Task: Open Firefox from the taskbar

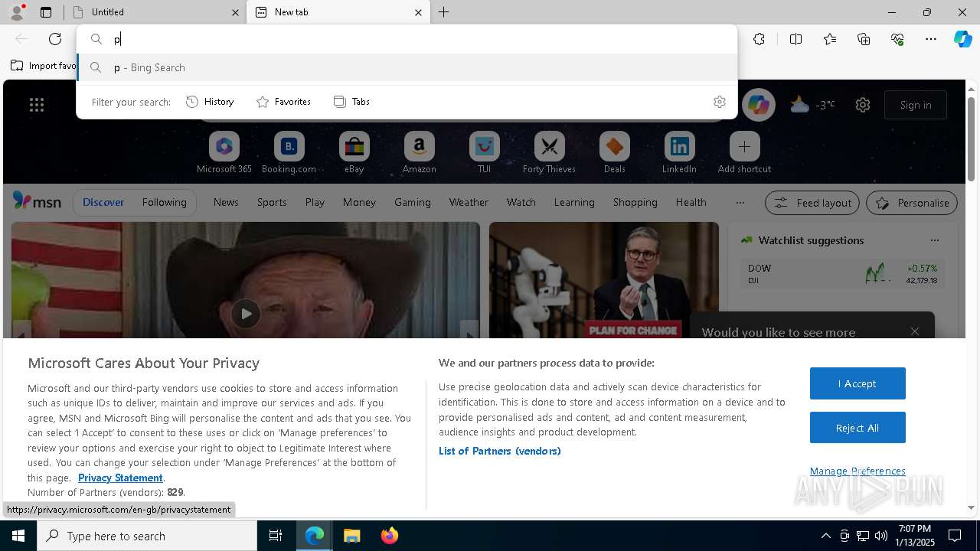Action: (390, 536)
